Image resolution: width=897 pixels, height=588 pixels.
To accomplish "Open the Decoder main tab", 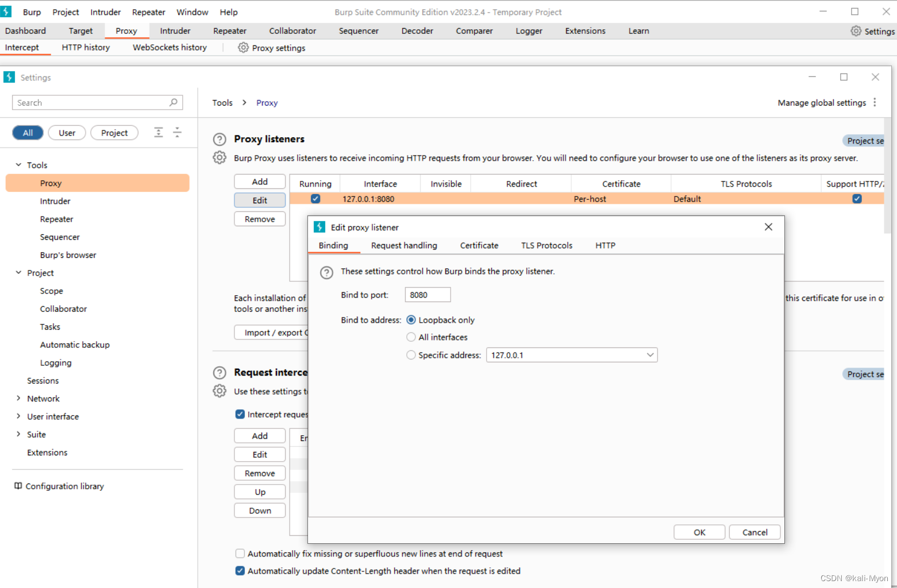I will click(417, 31).
